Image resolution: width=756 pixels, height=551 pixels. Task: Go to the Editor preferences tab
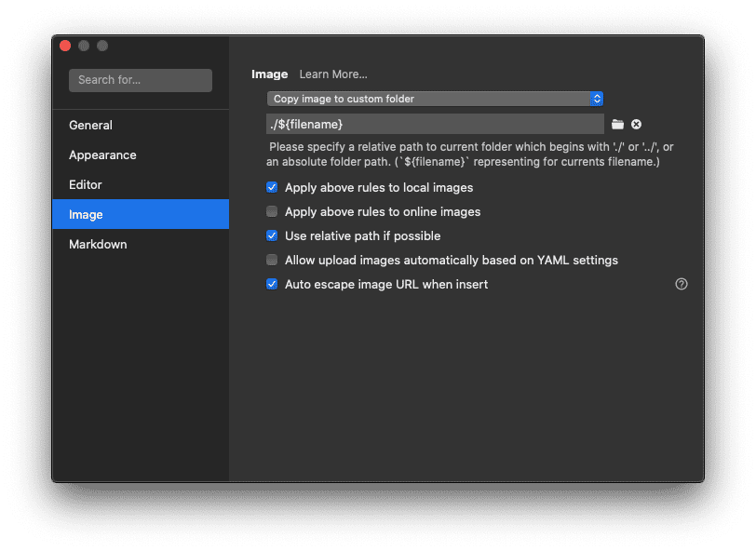click(x=86, y=184)
